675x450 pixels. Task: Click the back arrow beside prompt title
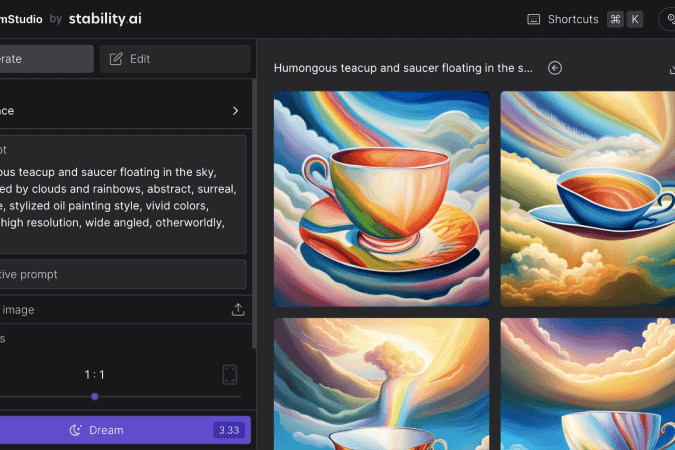coord(555,68)
